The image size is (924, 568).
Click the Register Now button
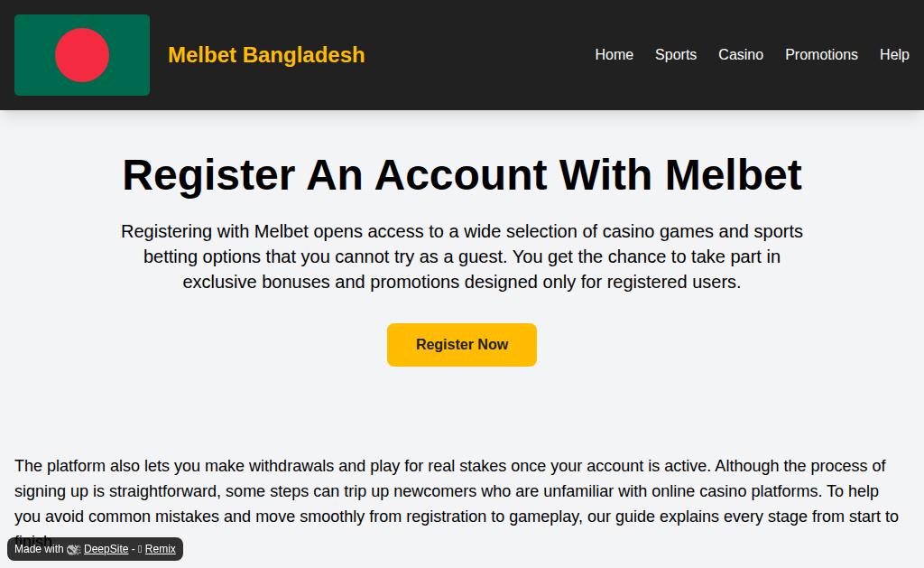462,344
